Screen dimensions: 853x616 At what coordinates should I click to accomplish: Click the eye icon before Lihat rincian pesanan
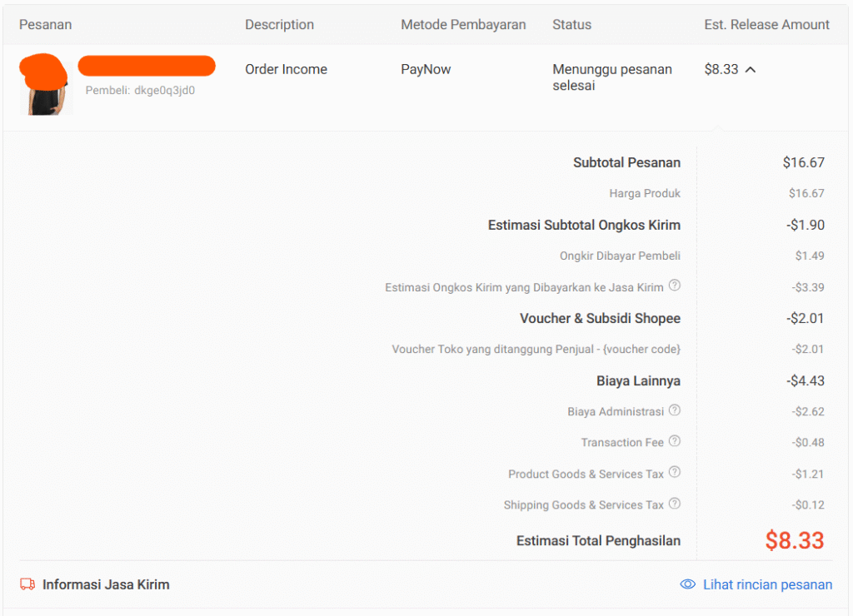coord(688,584)
